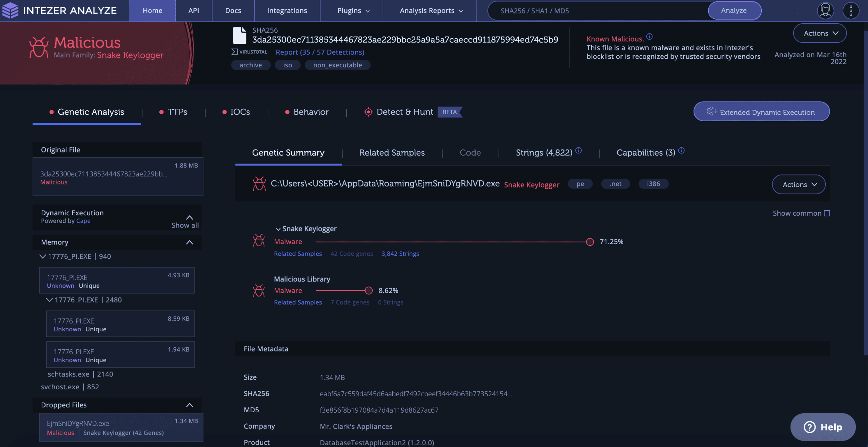Select the 8.59 KB 17776_PI.EXE memory card
The width and height of the screenshot is (868, 447).
click(x=120, y=324)
